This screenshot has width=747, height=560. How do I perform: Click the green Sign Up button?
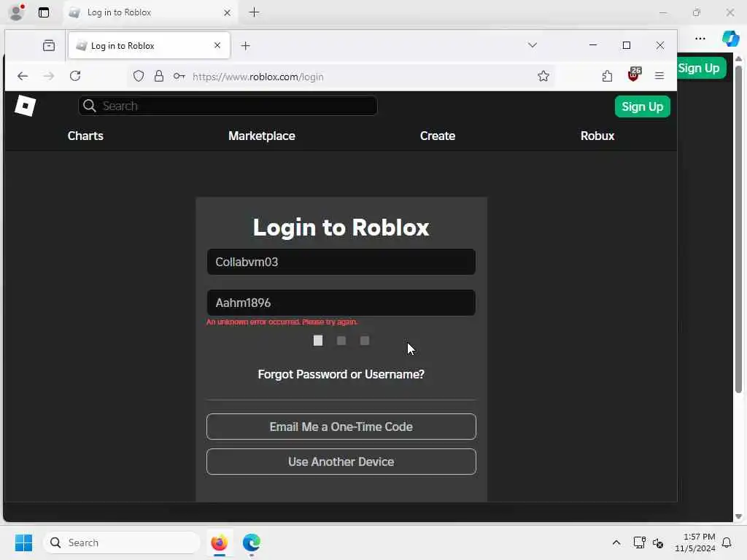tap(642, 106)
